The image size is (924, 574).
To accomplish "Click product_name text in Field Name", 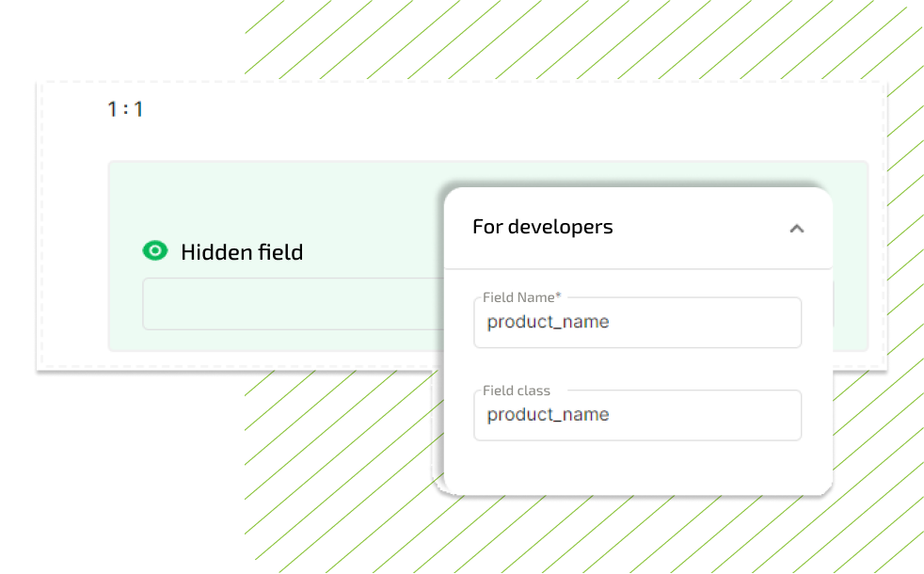I will [548, 322].
